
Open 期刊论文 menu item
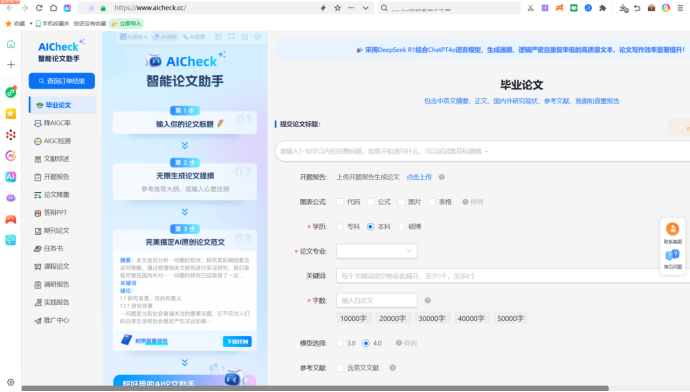52,231
